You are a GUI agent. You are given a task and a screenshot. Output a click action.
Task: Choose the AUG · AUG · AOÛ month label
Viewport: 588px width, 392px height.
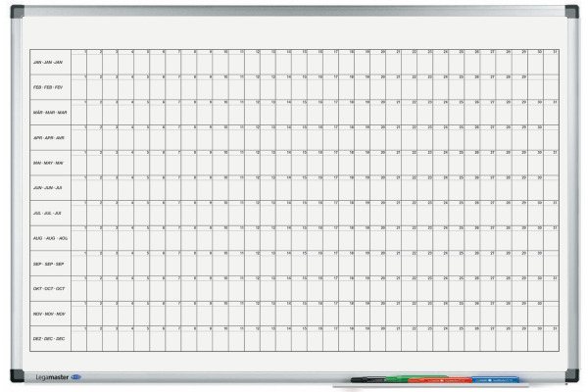click(50, 238)
